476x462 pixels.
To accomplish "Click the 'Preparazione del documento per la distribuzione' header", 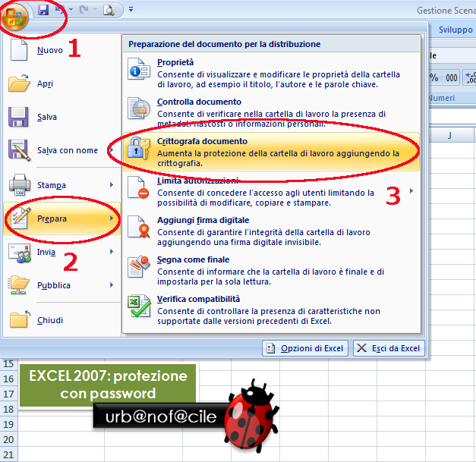I will coord(225,44).
